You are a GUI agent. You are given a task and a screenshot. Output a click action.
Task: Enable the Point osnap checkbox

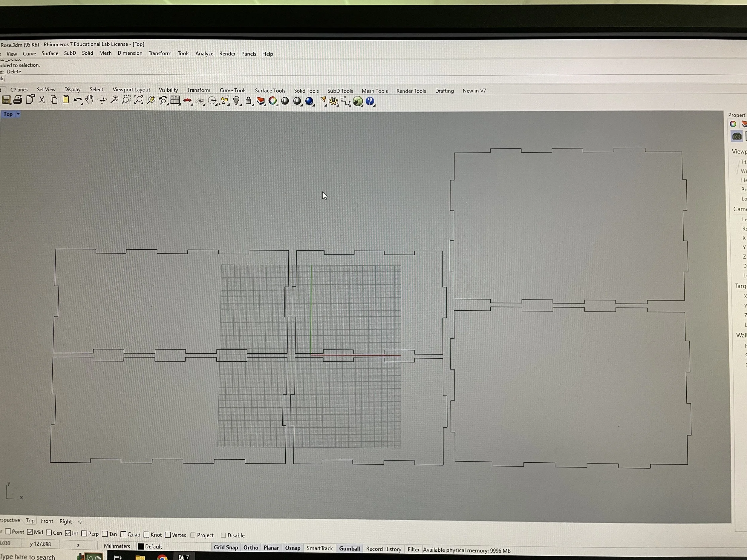click(8, 532)
